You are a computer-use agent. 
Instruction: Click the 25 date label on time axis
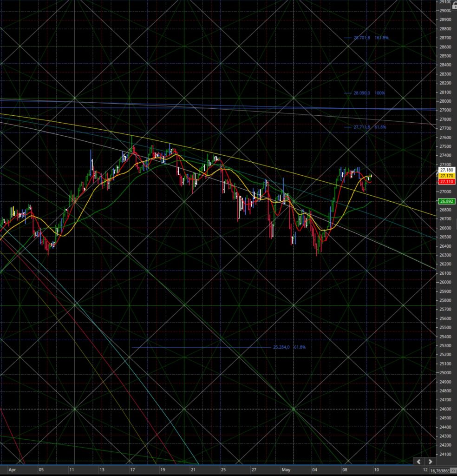click(223, 469)
